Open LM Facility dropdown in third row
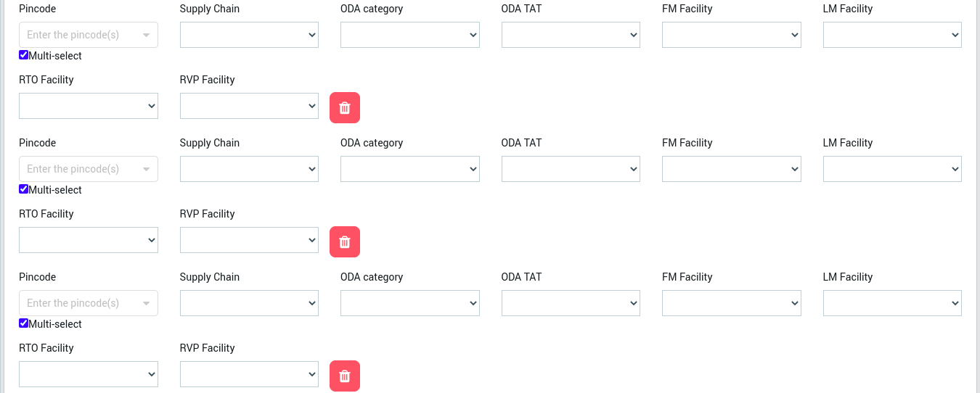 click(892, 303)
